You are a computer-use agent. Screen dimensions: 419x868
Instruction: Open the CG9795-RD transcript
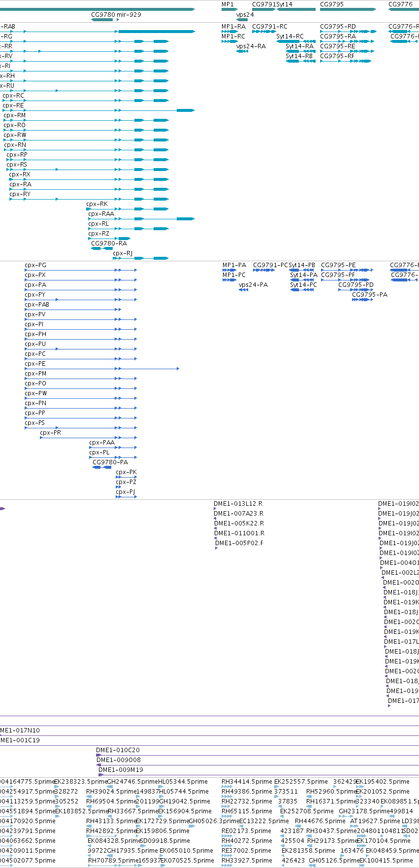click(338, 27)
